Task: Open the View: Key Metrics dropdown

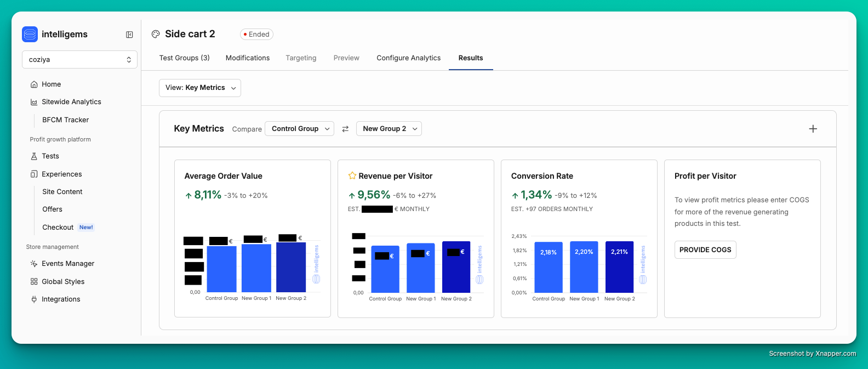Action: point(200,88)
